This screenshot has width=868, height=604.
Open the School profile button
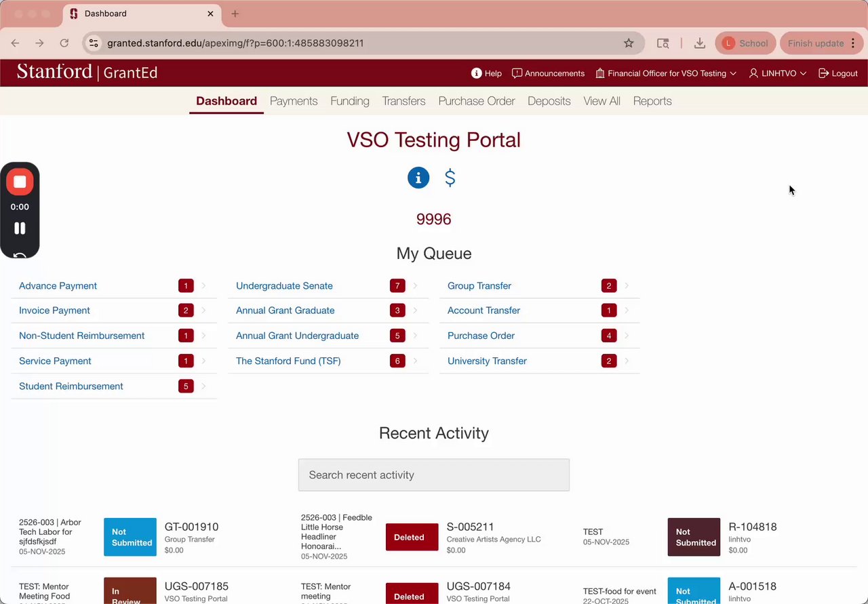(745, 43)
